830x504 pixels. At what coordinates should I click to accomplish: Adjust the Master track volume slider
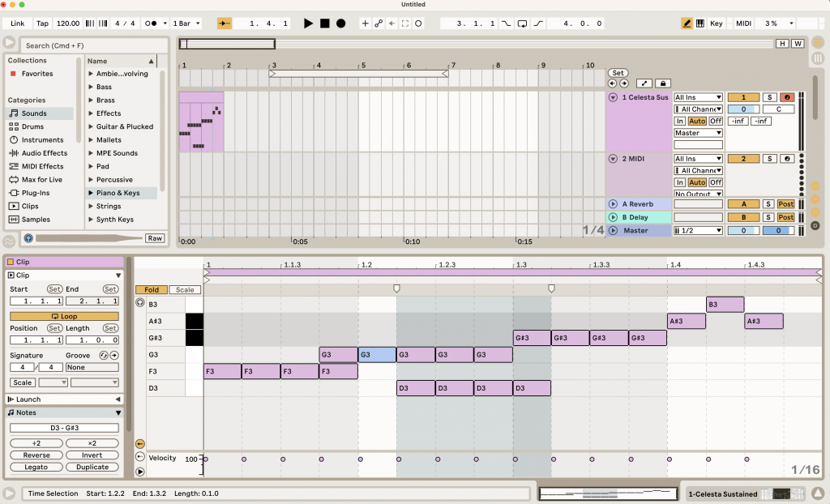(x=743, y=231)
